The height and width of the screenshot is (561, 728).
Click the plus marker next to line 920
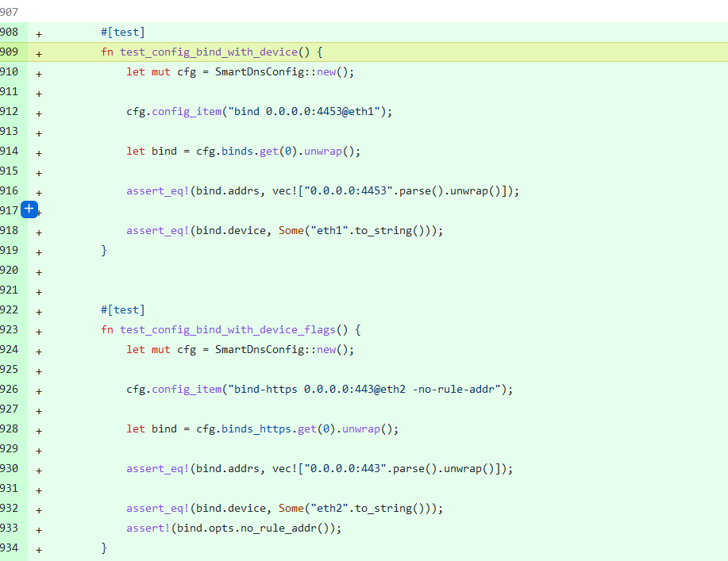pyautogui.click(x=38, y=271)
